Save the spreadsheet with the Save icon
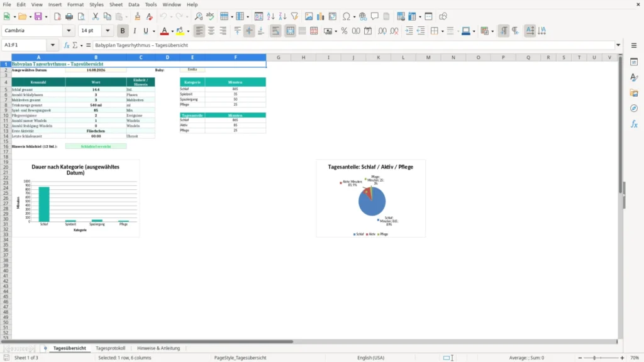This screenshot has width=644, height=362. pos(38,16)
